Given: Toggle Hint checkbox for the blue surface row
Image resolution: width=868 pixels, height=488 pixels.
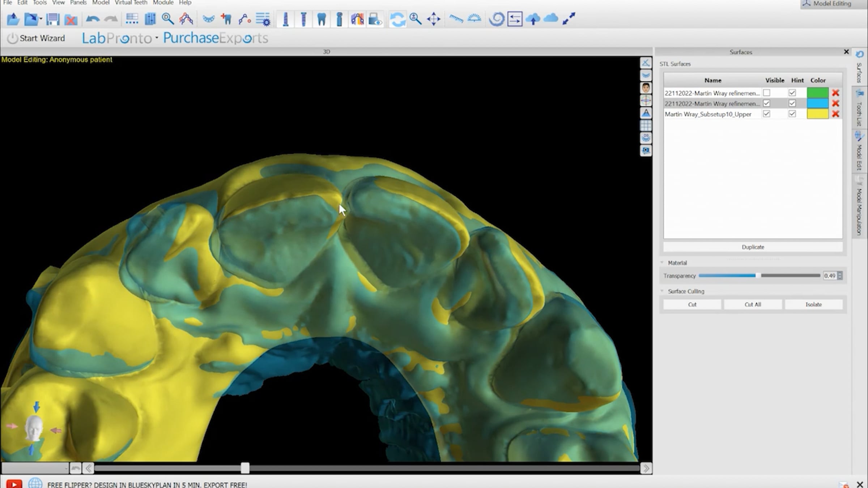Looking at the screenshot, I should 792,103.
